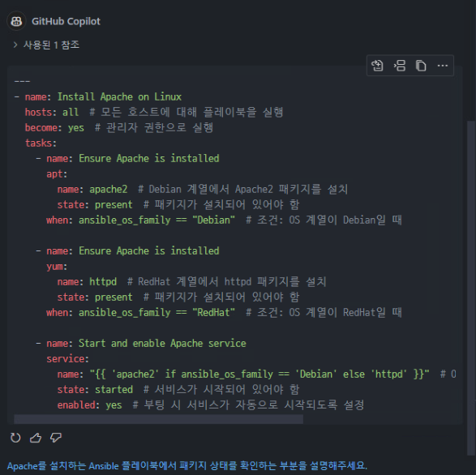Click the GitHub Copilot title text

click(66, 21)
